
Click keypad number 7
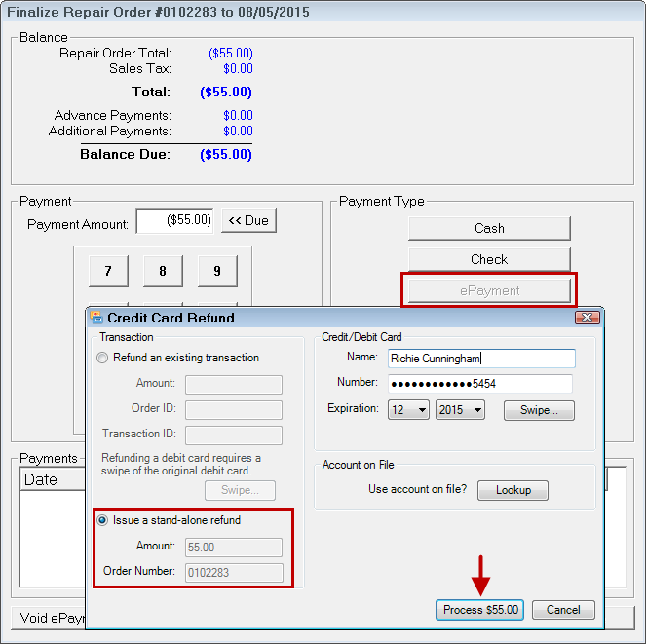108,271
